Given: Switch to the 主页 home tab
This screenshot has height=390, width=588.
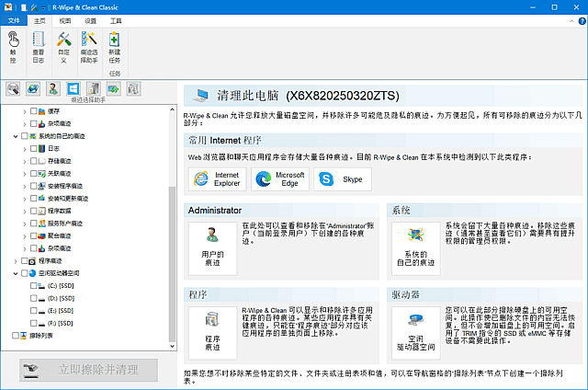Looking at the screenshot, I should (40, 20).
